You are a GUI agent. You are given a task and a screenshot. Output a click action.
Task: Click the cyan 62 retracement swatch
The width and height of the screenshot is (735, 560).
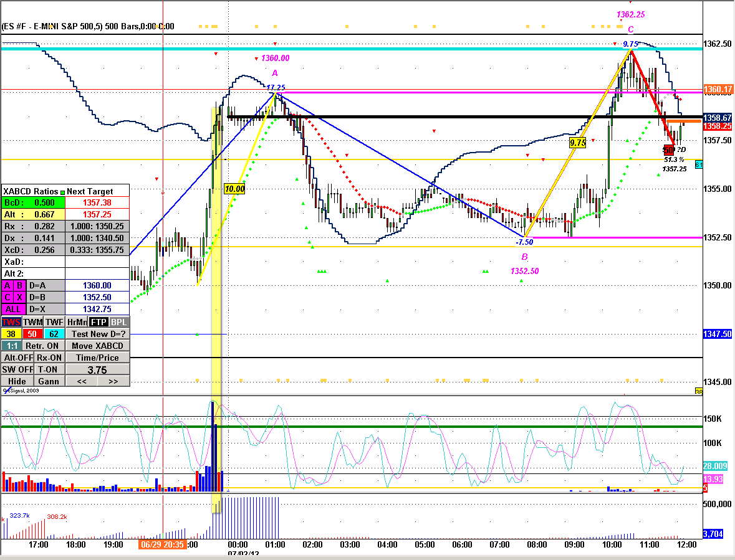coord(54,334)
